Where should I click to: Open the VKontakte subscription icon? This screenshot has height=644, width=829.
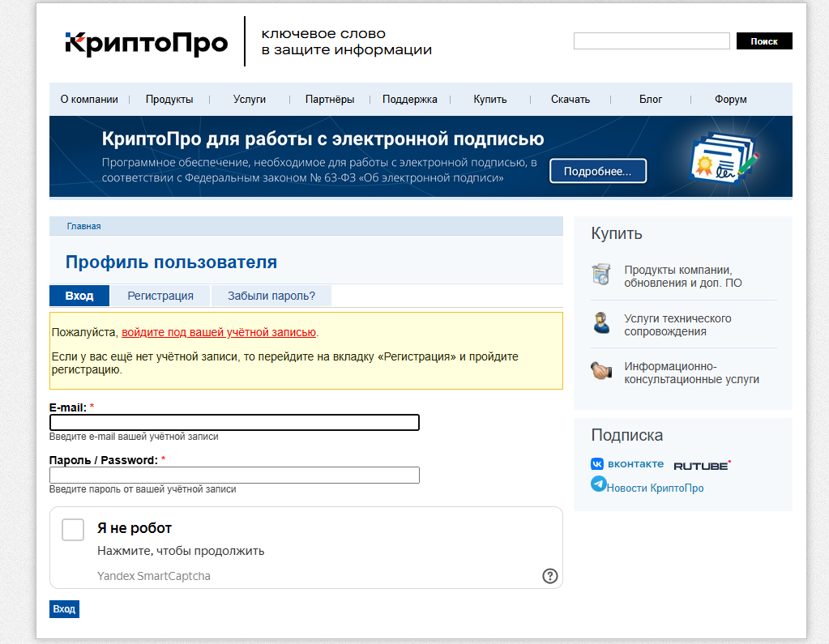click(597, 464)
